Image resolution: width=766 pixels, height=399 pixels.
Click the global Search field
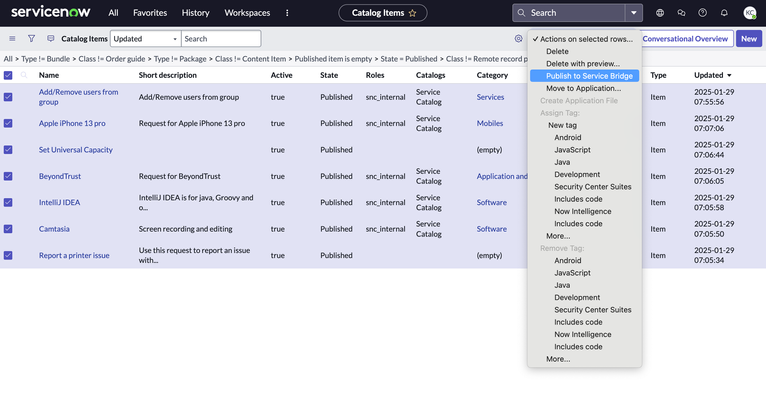(569, 13)
